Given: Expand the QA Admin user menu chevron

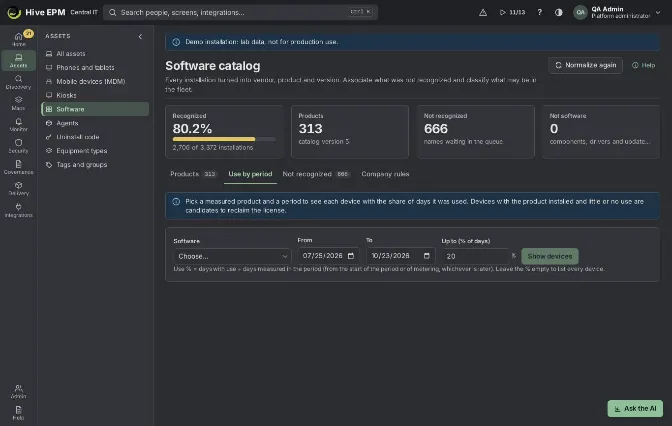Looking at the screenshot, I should pyautogui.click(x=658, y=12).
